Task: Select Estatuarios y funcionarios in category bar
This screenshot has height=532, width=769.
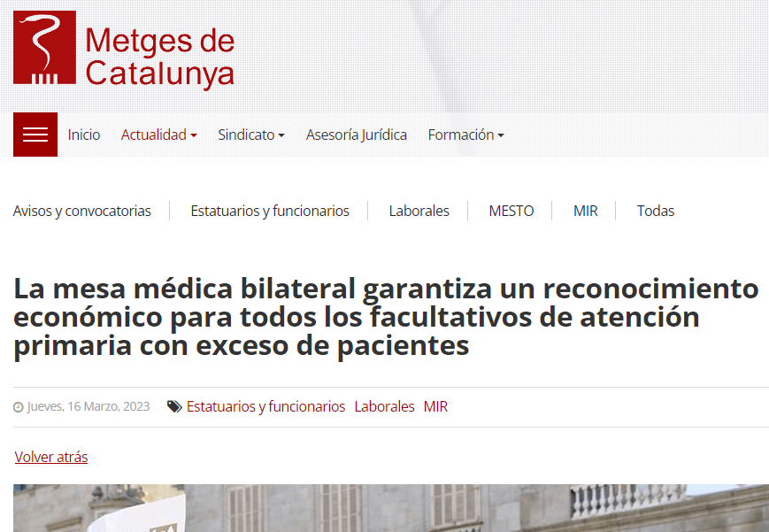Action: pyautogui.click(x=270, y=211)
